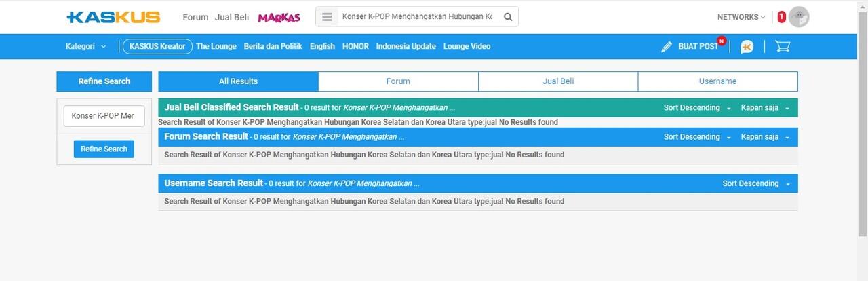Open Username Search Sort Descending dropdown
The height and width of the screenshot is (281, 868).
756,183
